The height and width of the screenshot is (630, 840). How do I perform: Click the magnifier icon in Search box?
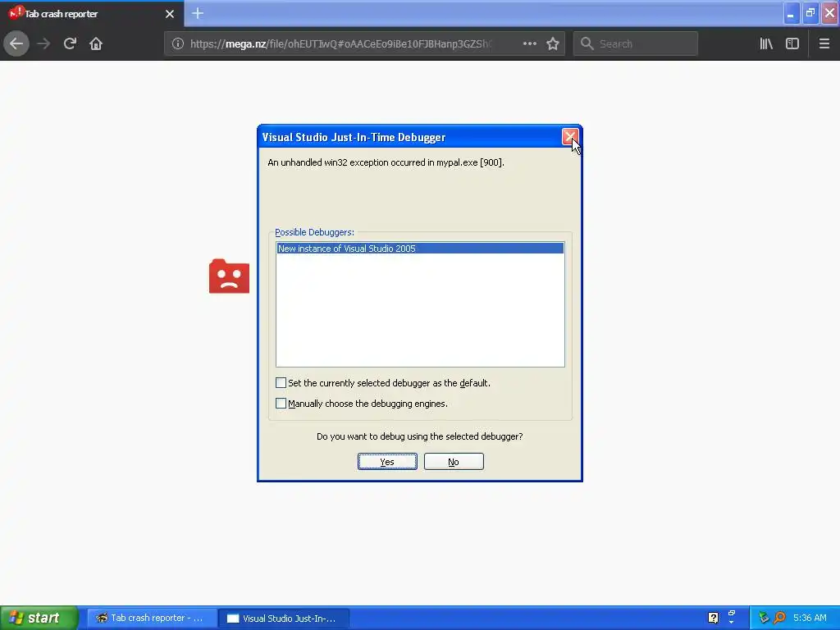(x=587, y=43)
